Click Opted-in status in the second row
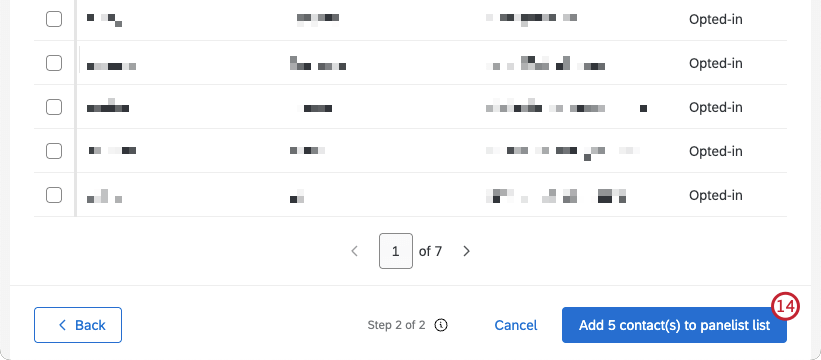Viewport: 821px width, 360px height. (x=716, y=63)
